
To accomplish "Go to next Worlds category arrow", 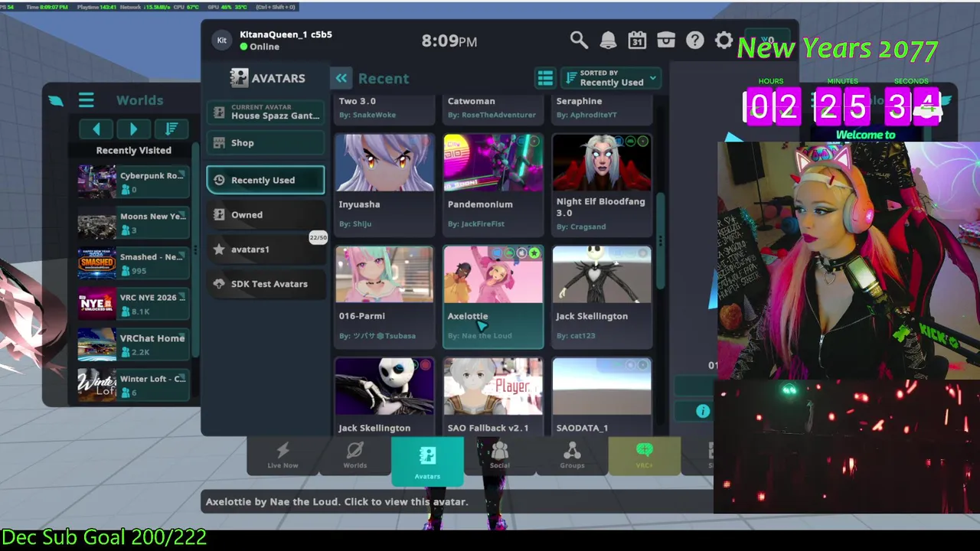I will click(x=134, y=129).
